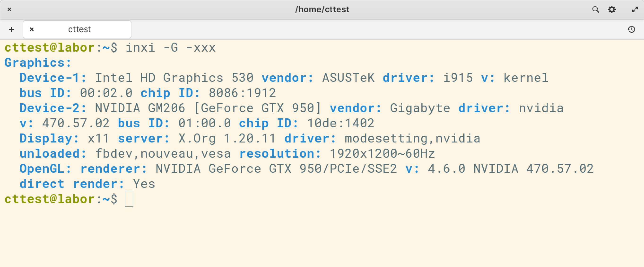Viewport: 644px width, 267px height.
Task: Click the 'GeForce GTX 950' device text
Action: click(x=257, y=108)
